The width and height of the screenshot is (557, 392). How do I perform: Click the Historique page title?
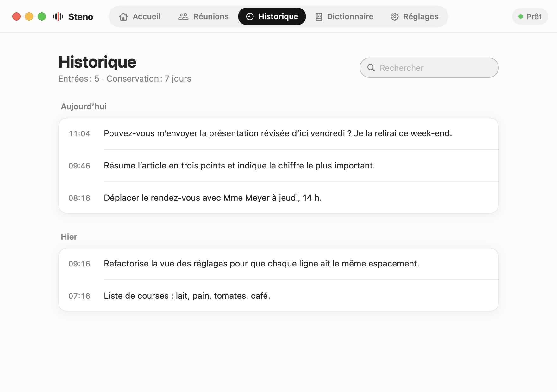click(x=97, y=62)
